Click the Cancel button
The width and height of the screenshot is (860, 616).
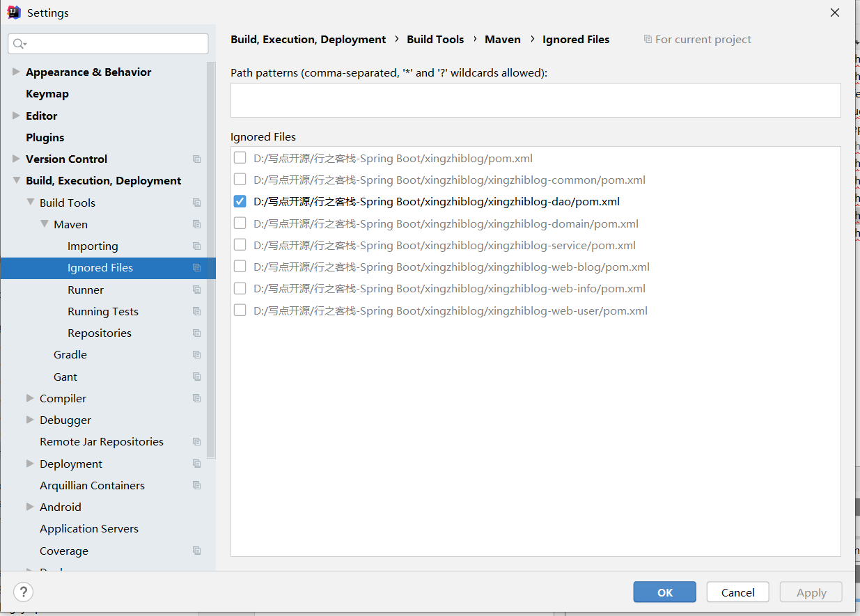738,592
